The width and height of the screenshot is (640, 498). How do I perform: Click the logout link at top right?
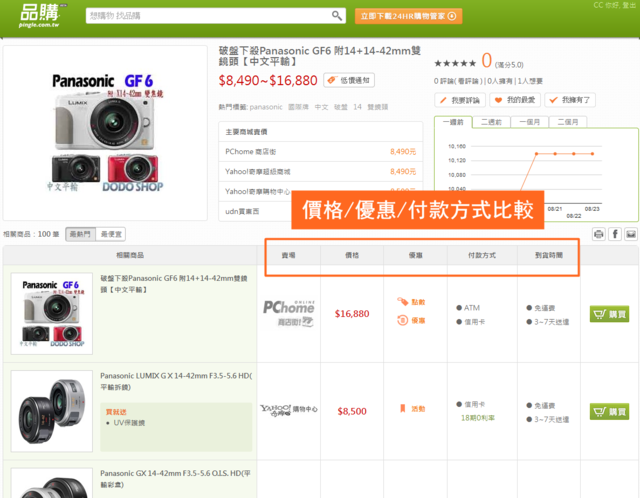pyautogui.click(x=629, y=5)
